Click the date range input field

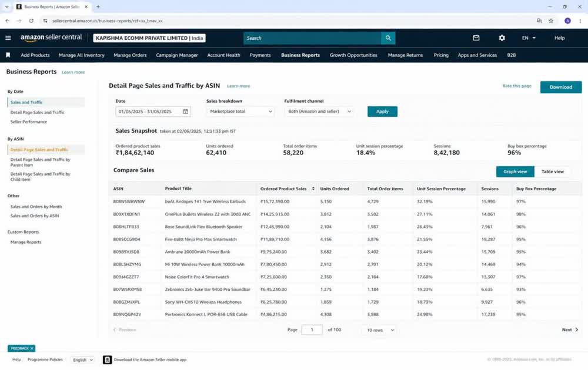tap(153, 112)
